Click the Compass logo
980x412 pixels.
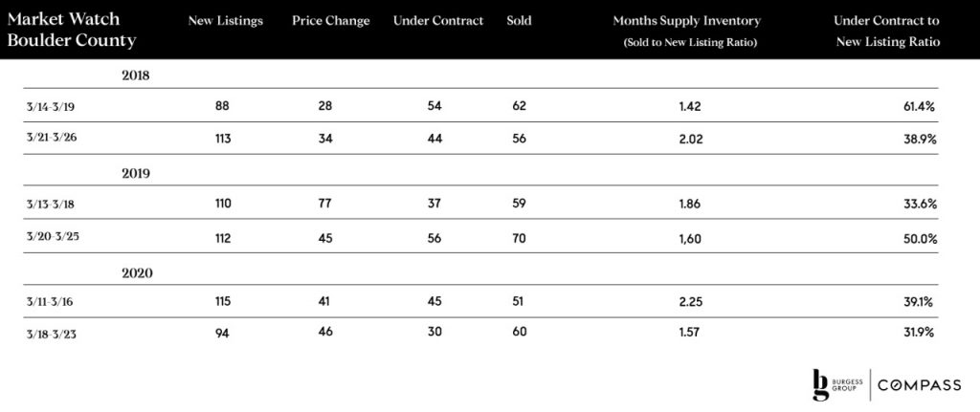(920, 385)
